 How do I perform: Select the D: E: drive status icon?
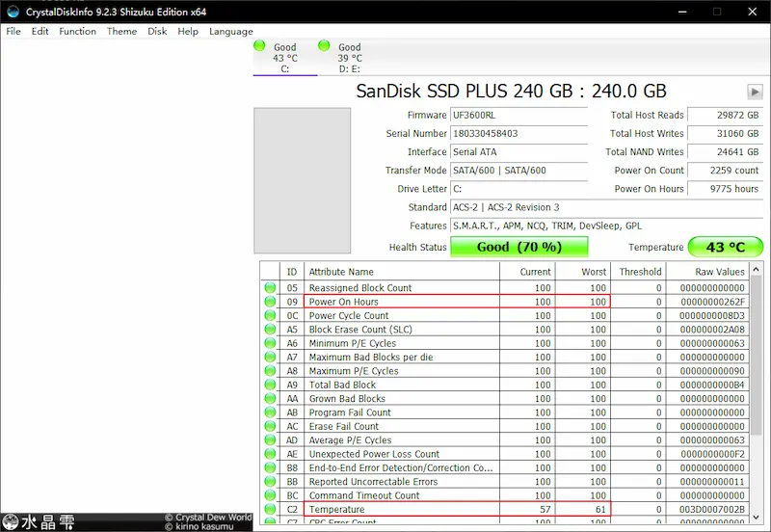324,46
